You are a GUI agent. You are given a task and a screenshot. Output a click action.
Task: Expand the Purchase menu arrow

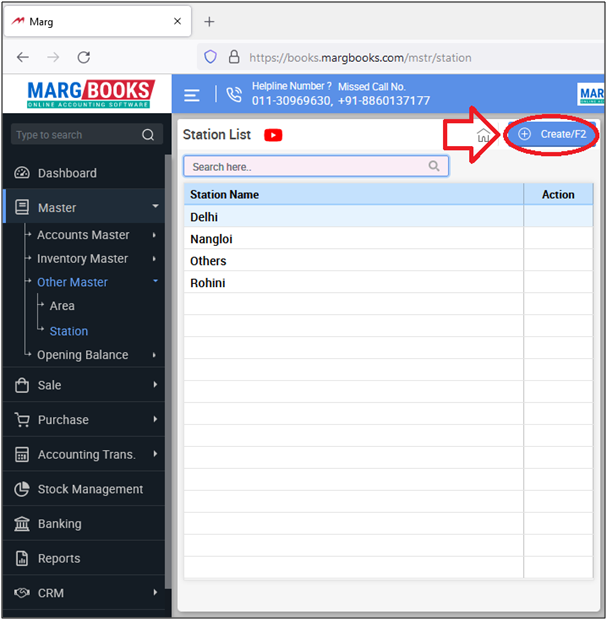click(x=155, y=419)
